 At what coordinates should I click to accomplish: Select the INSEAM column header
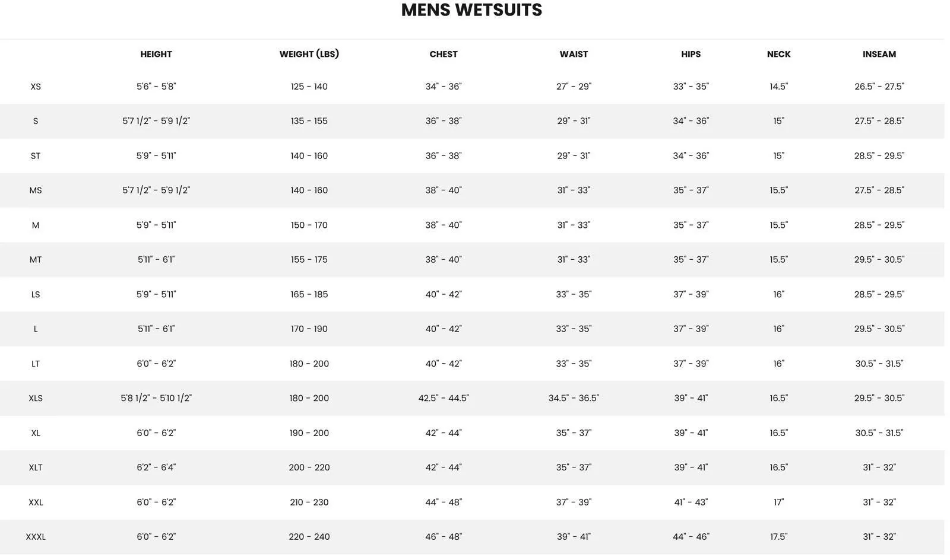click(879, 54)
